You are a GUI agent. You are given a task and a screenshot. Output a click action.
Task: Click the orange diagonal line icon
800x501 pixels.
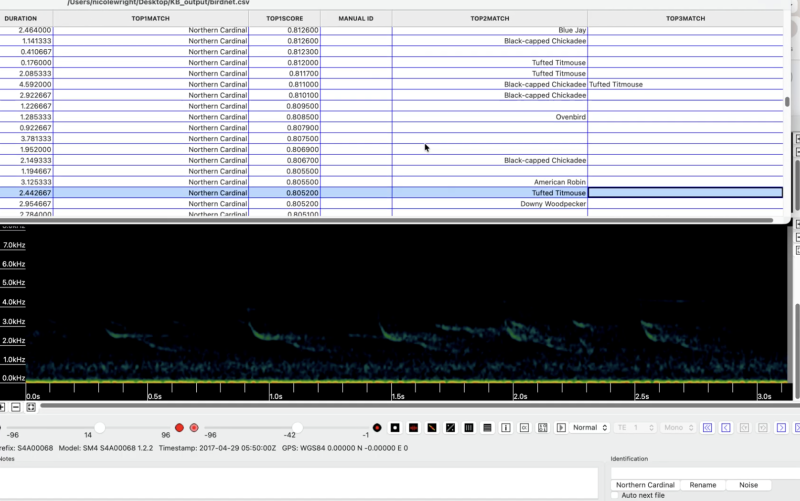[x=432, y=428]
